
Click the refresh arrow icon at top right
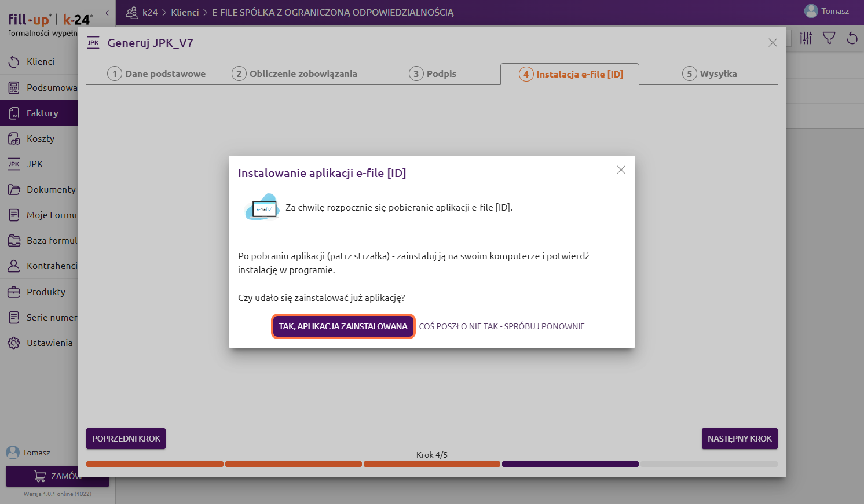852,38
